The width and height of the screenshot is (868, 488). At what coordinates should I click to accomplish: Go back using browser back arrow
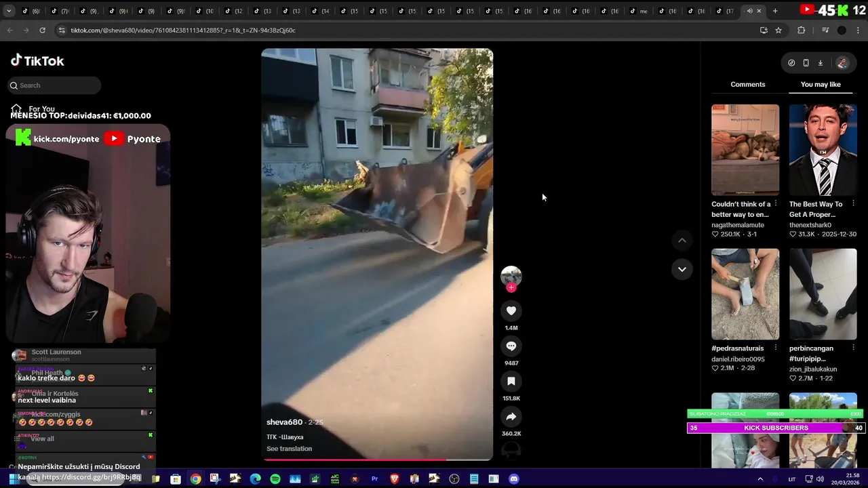(9, 30)
